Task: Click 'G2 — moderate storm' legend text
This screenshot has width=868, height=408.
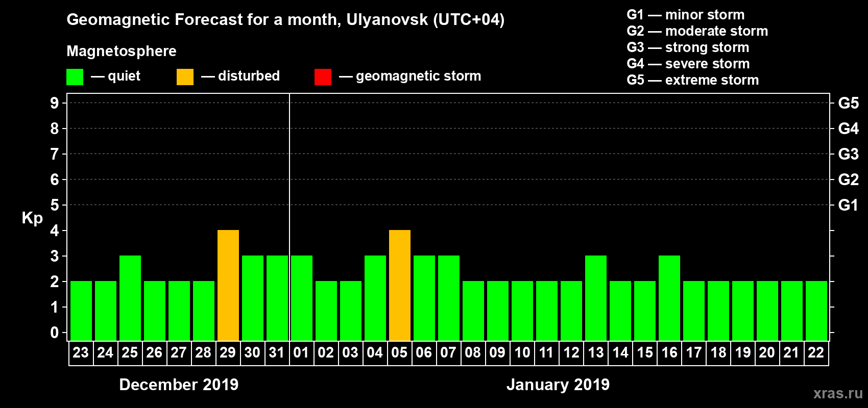Action: tap(697, 31)
